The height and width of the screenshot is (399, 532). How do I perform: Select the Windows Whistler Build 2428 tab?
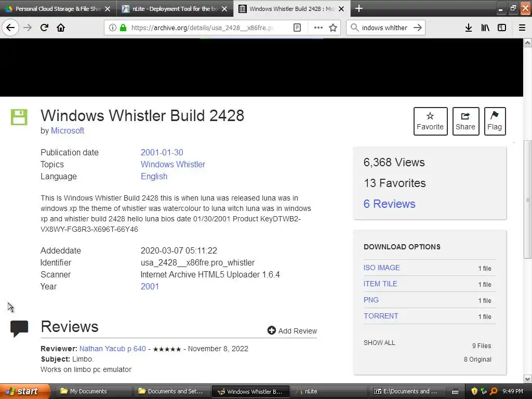pyautogui.click(x=292, y=9)
